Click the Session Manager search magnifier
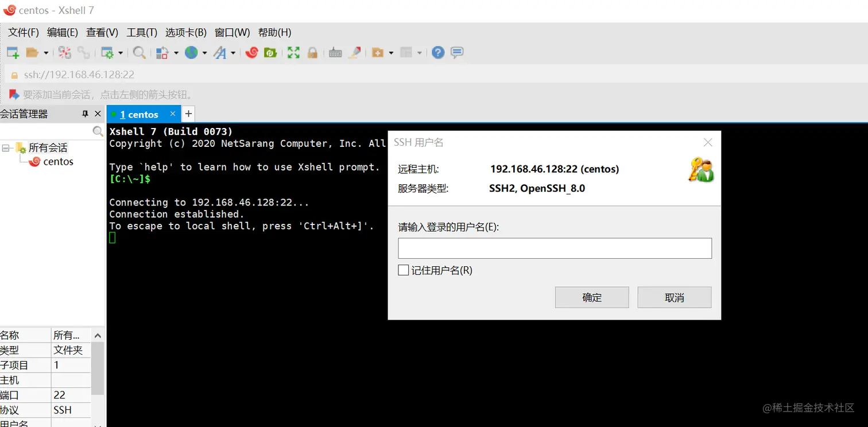Image resolution: width=868 pixels, height=427 pixels. pyautogui.click(x=98, y=131)
